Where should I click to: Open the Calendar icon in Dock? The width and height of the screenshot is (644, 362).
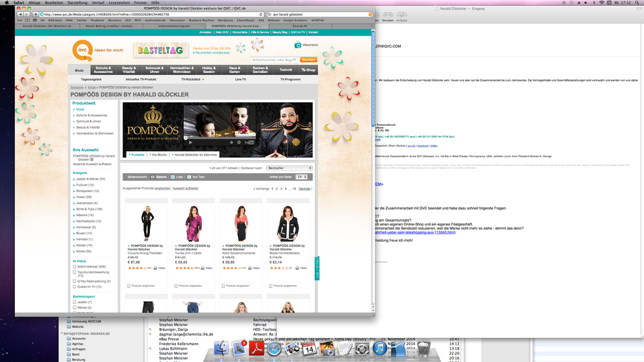pos(309,349)
